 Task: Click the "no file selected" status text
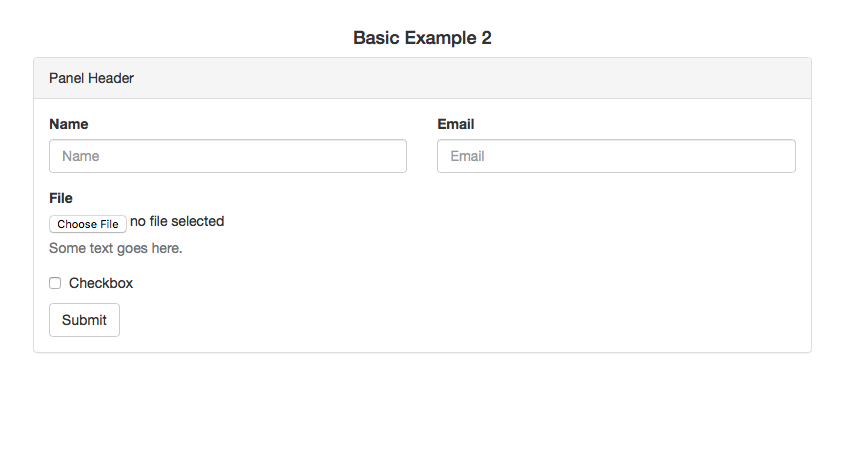coord(177,221)
